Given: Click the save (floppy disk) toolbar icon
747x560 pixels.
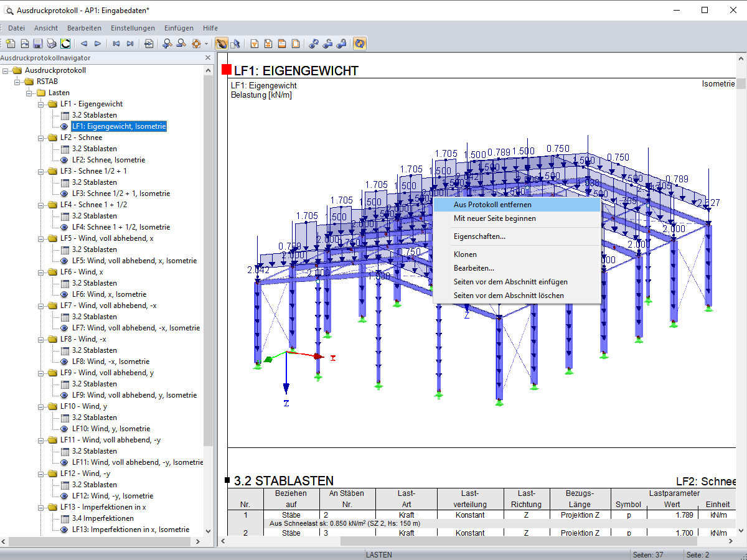Looking at the screenshot, I should 38,44.
